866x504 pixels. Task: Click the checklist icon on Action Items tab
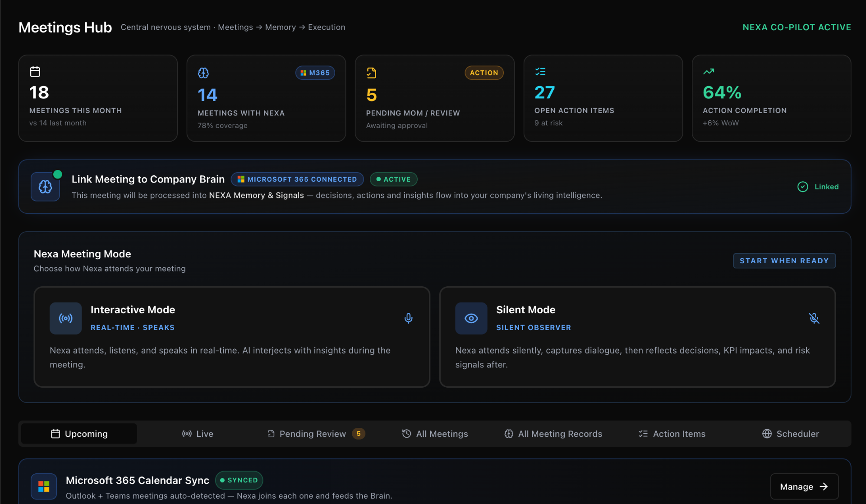coord(643,434)
